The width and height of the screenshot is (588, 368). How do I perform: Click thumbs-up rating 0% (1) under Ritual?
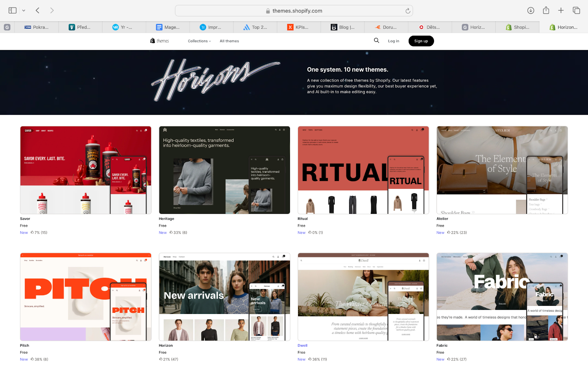316,233
